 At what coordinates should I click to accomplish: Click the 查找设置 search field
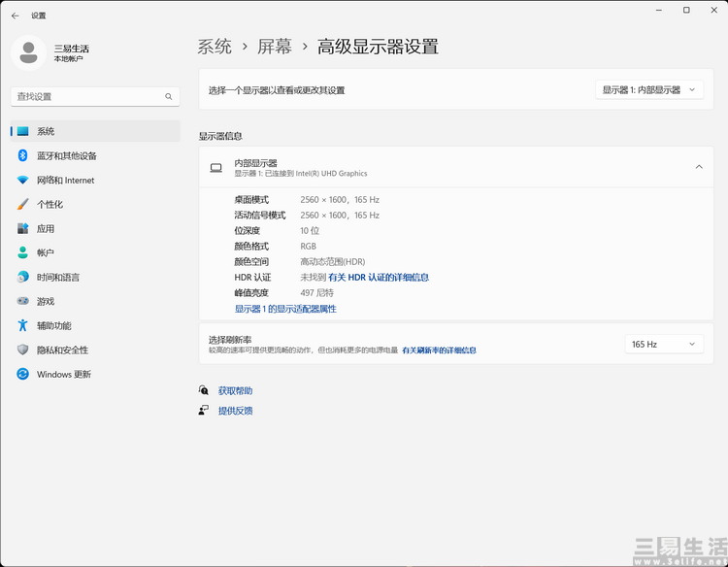[87, 97]
